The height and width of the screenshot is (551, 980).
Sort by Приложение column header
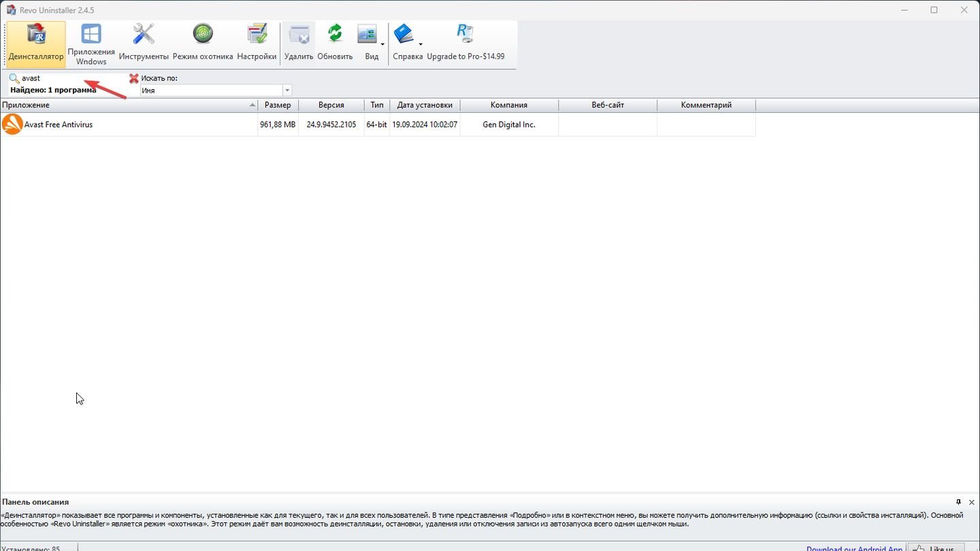click(x=129, y=105)
